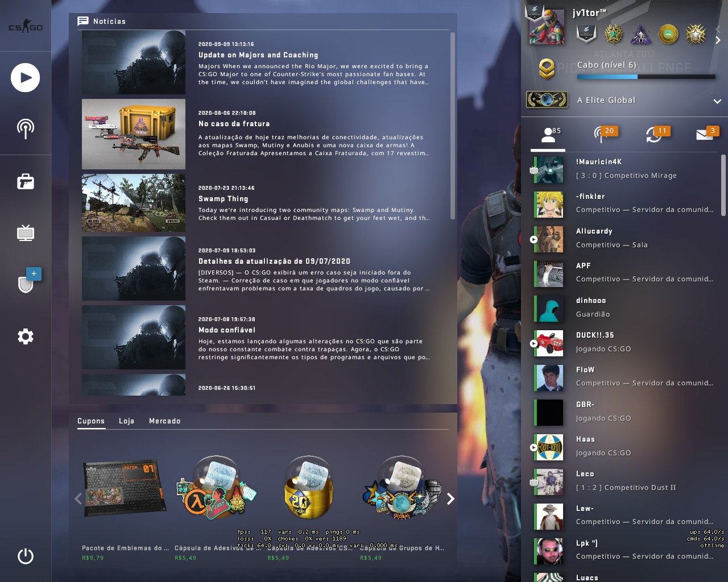Click friend APF avatar
This screenshot has height=582, width=728.
tap(549, 274)
